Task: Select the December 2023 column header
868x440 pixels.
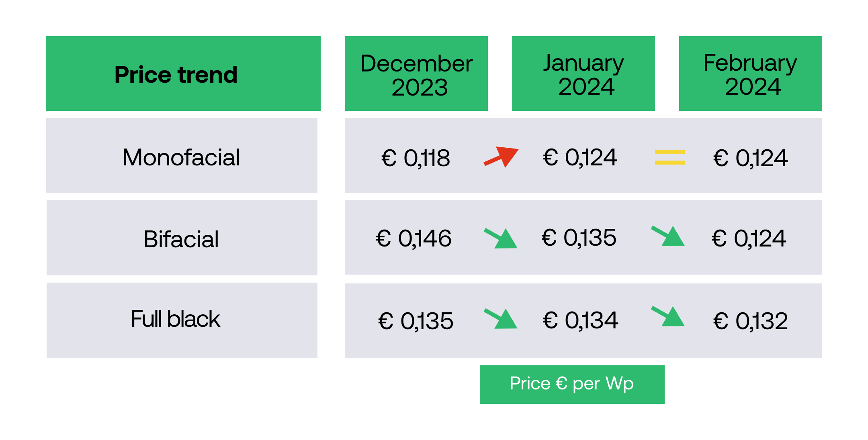Action: click(x=416, y=74)
